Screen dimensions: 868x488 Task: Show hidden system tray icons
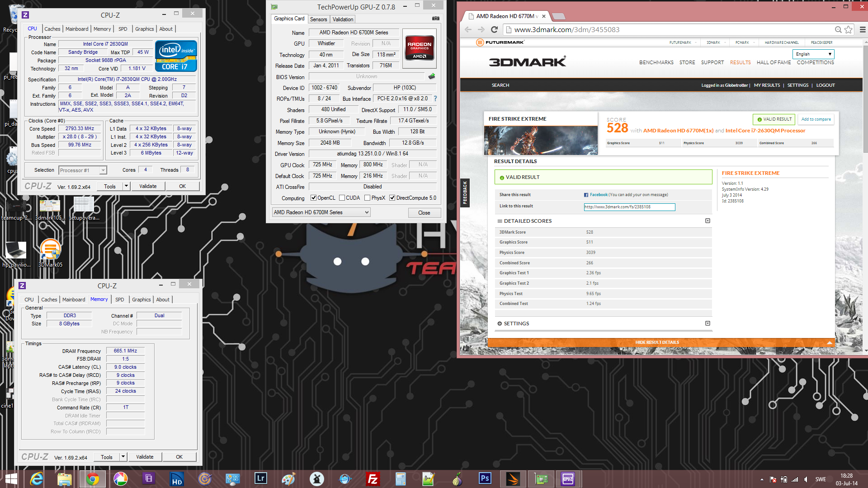click(762, 479)
